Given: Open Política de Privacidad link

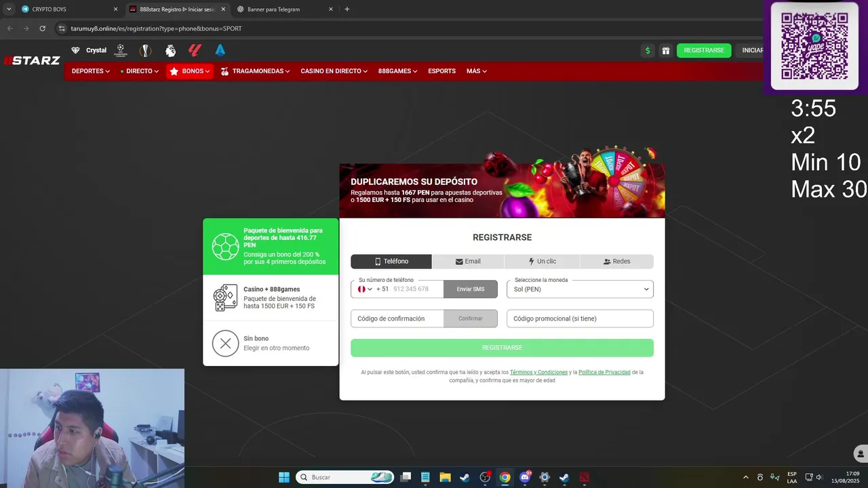Looking at the screenshot, I should click(x=604, y=372).
